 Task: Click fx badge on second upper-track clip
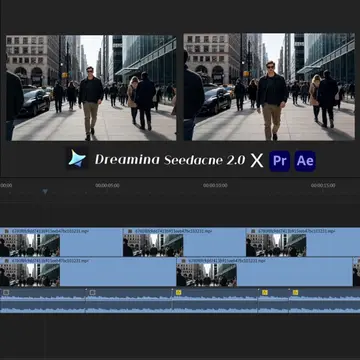coord(129,231)
